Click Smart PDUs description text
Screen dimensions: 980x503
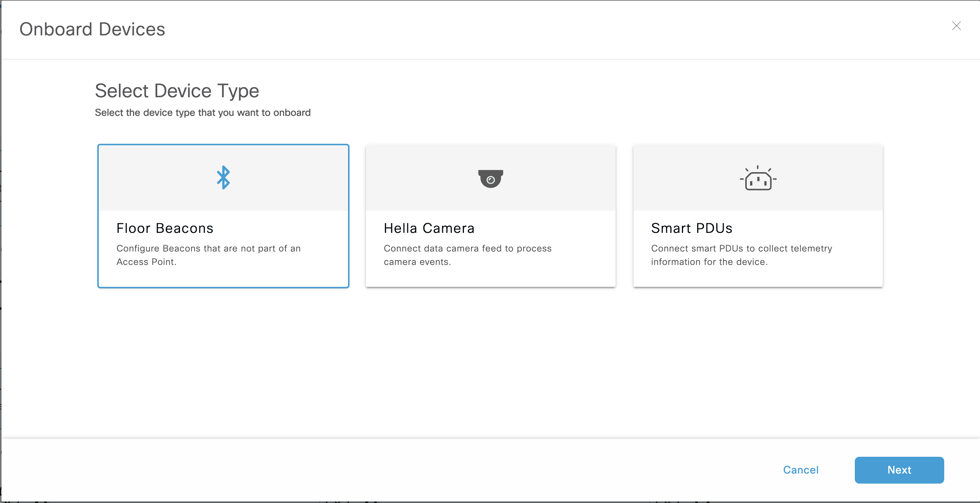741,255
